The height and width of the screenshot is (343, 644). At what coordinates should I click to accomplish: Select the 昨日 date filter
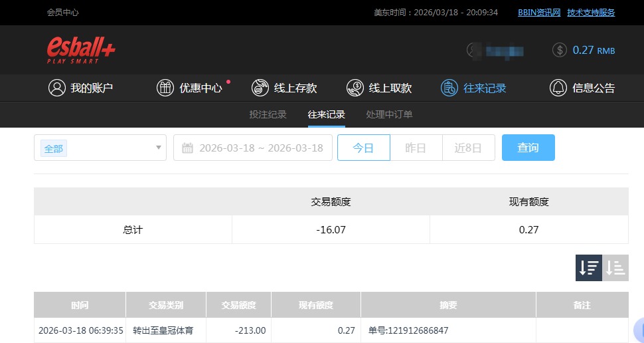(x=416, y=148)
